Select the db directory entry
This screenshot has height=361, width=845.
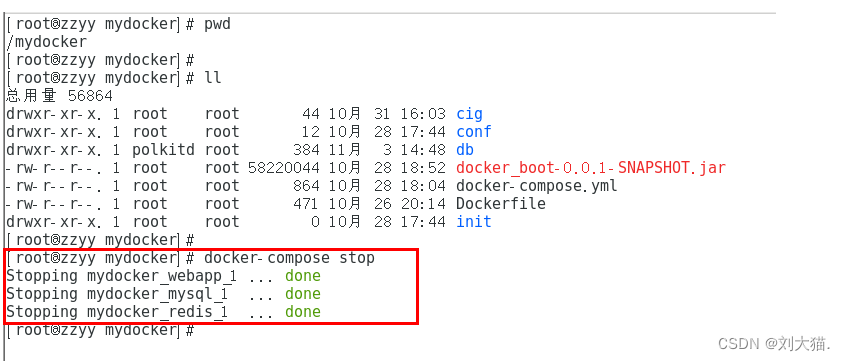pos(465,150)
